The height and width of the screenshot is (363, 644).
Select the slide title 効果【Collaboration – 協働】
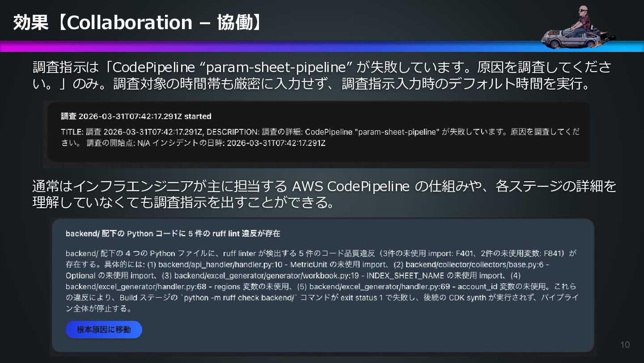pos(137,22)
